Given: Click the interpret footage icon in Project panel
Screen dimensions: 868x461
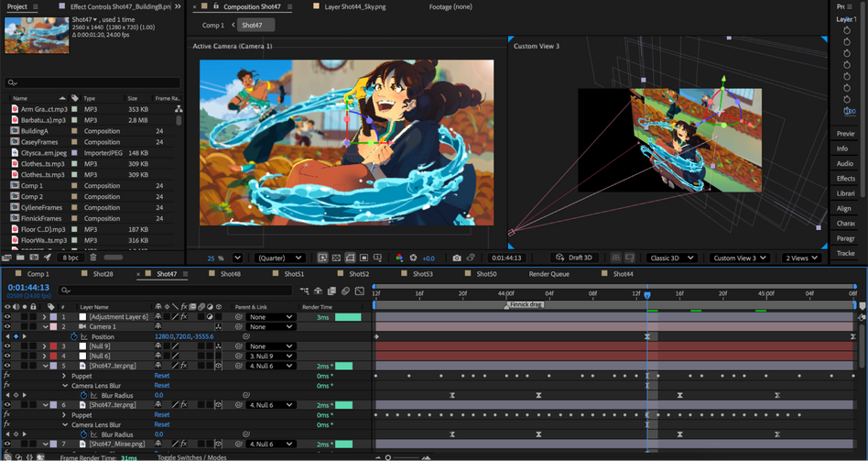Looking at the screenshot, I should (6, 258).
